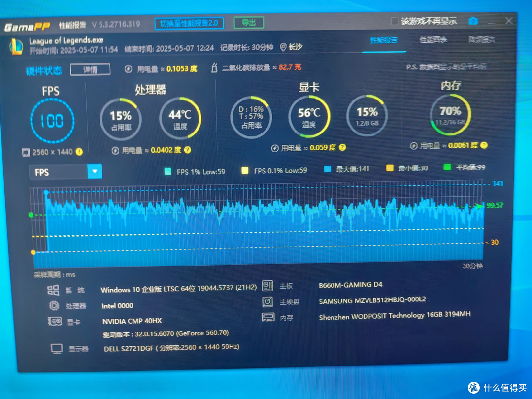This screenshot has height=399, width=532.
Task: Click the NVIDIA CMP 40HX text
Action: pos(132,321)
